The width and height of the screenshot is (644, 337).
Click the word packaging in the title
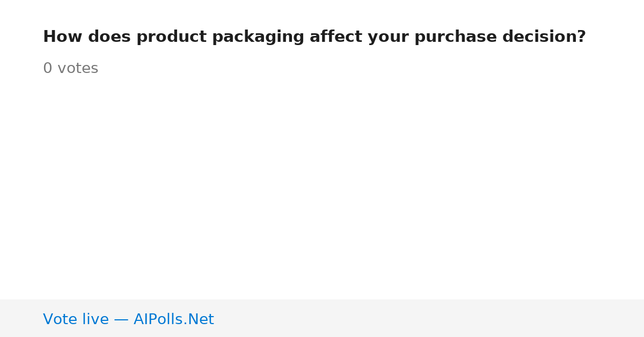[x=258, y=38]
